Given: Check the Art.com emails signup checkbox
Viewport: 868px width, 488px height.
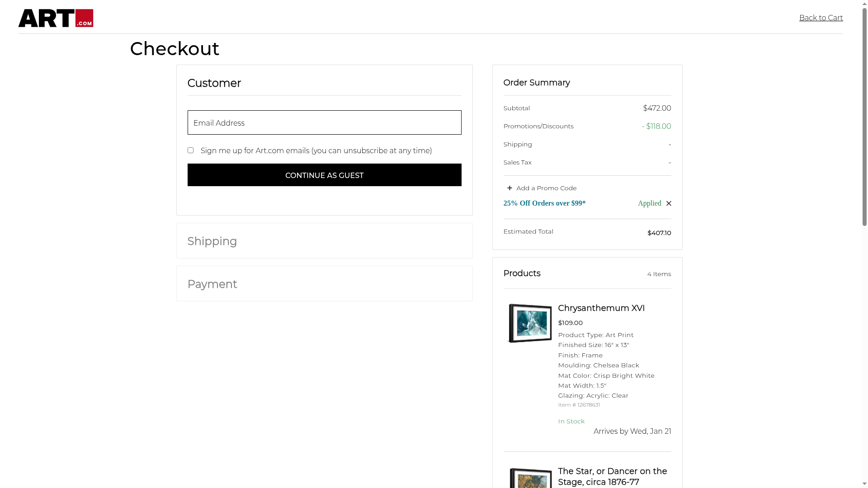Looking at the screenshot, I should pyautogui.click(x=190, y=150).
